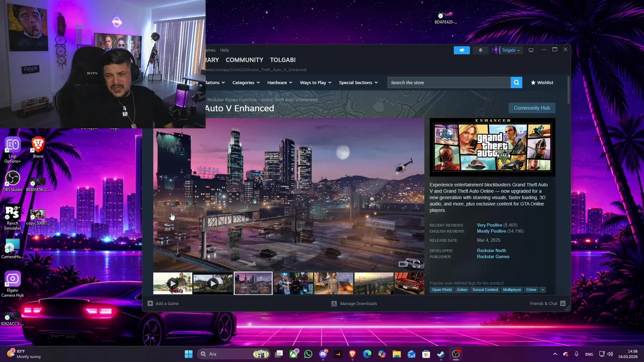Expand the Special Sections menu

[359, 82]
